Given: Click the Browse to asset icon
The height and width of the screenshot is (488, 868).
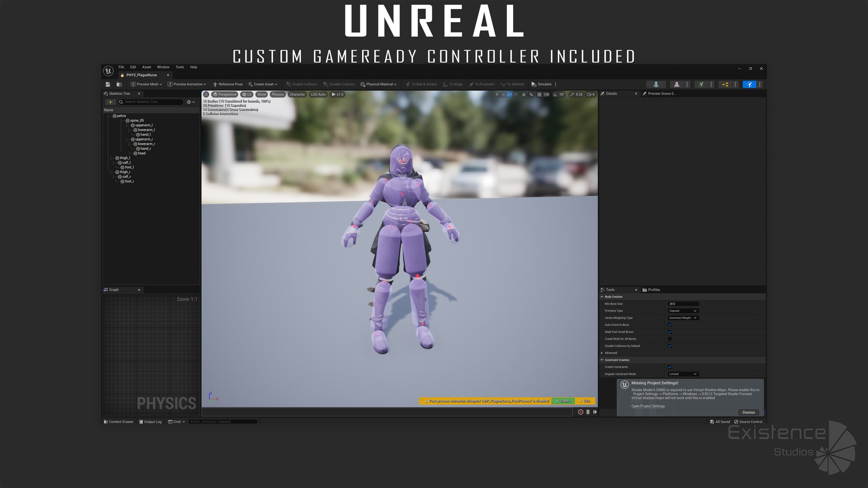Looking at the screenshot, I should pos(119,84).
